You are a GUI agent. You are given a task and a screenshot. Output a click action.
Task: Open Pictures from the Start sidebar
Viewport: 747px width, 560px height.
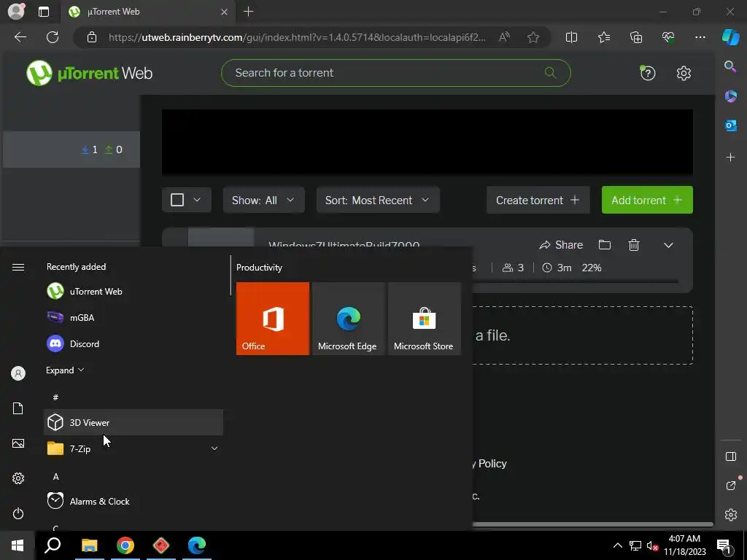pos(18,443)
